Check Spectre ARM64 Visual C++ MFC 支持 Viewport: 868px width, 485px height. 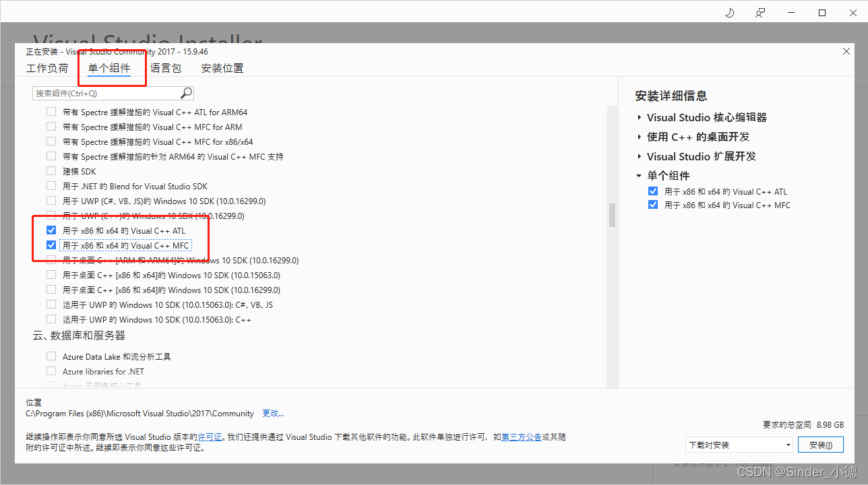click(x=51, y=156)
